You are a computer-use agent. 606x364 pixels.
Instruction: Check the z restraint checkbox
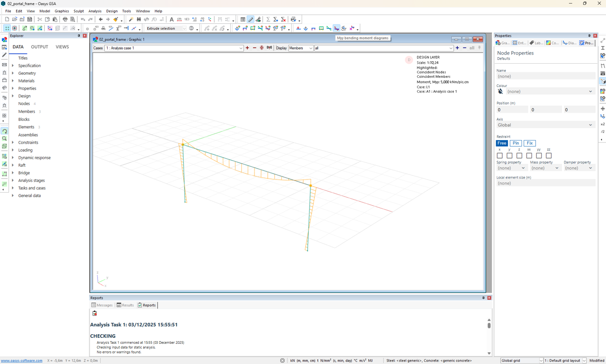click(x=519, y=156)
